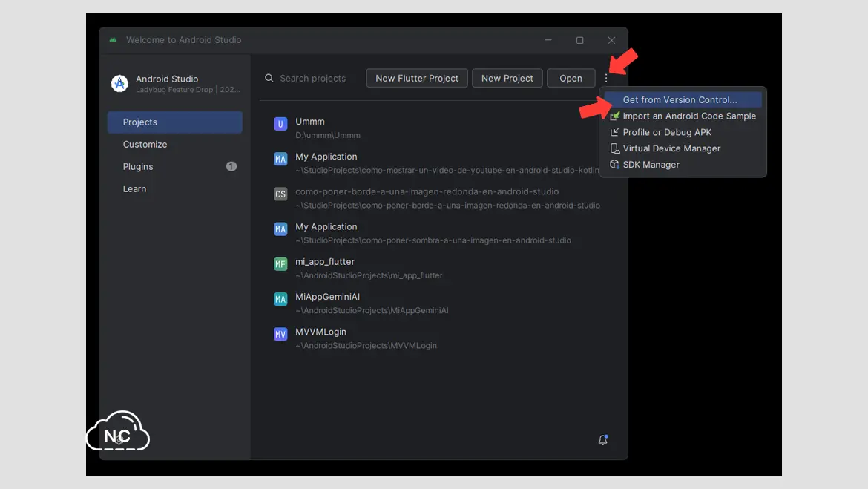The width and height of the screenshot is (868, 489).
Task: Click the Ummm project U icon
Action: (x=280, y=124)
